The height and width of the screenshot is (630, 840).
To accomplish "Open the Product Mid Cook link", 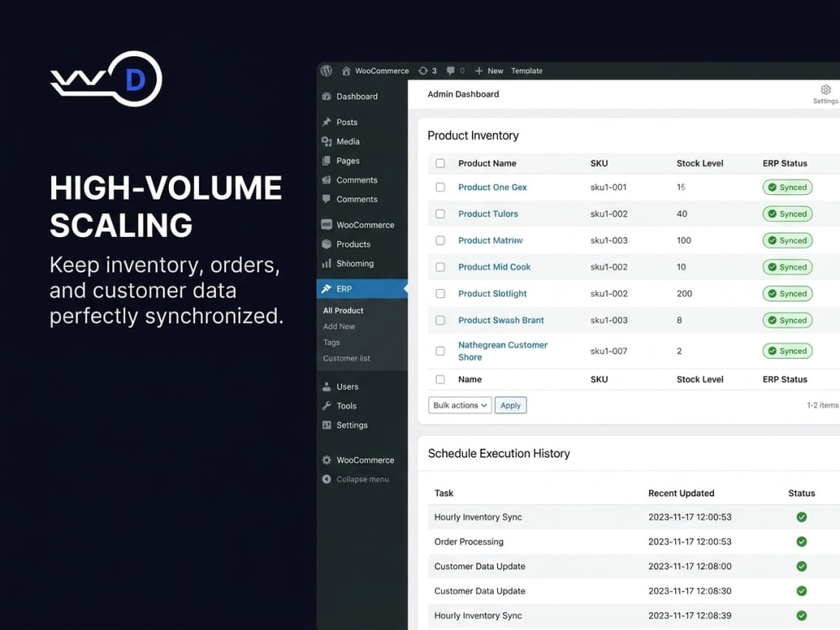I will click(494, 267).
